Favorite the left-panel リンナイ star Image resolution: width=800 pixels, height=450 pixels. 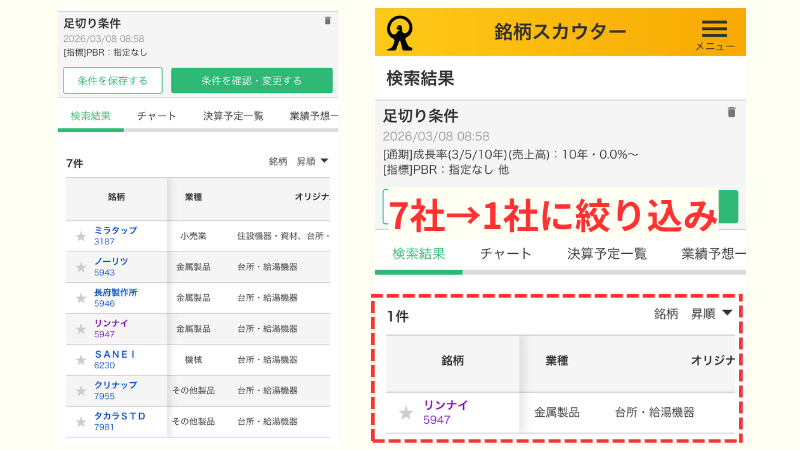coord(81,329)
